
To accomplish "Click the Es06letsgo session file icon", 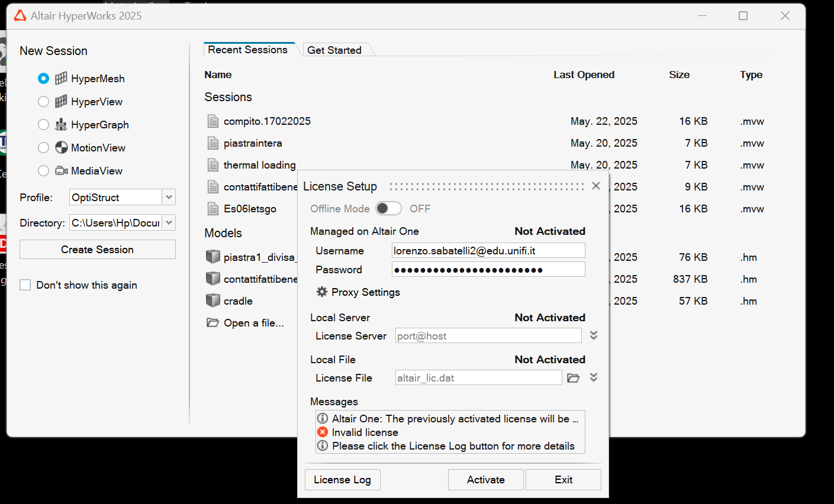I will (213, 209).
